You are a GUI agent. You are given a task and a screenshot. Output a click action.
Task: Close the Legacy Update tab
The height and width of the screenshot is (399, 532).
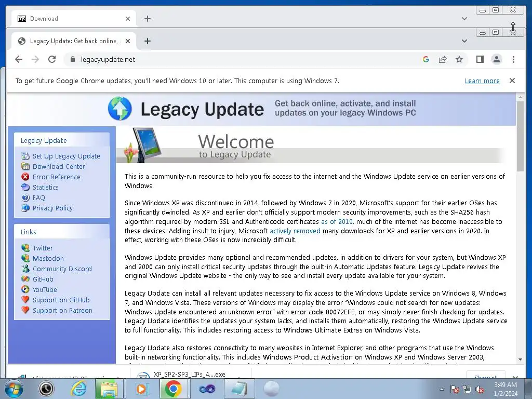tap(128, 41)
